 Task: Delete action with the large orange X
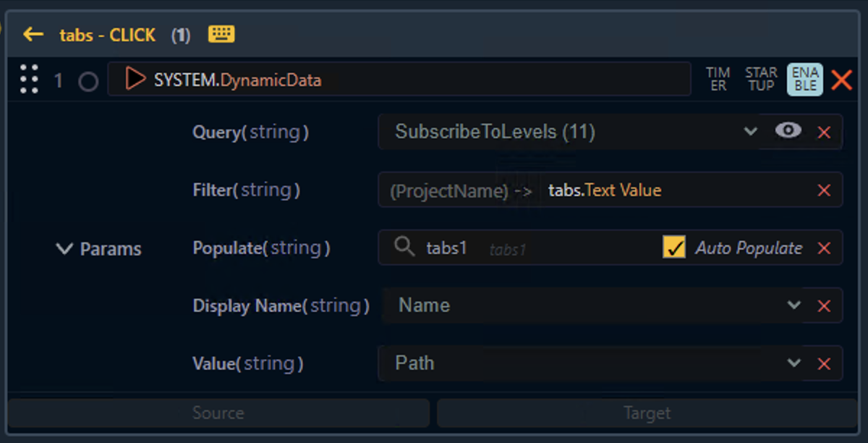[841, 80]
